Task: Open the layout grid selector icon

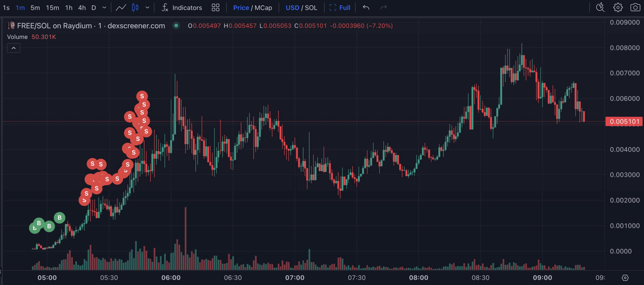Action: pyautogui.click(x=215, y=8)
